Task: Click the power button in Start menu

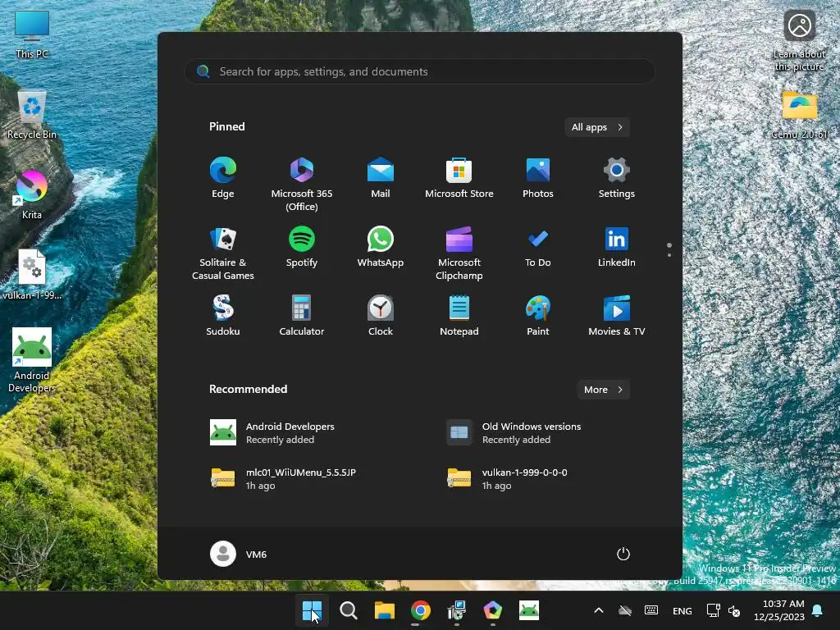Action: pos(623,554)
